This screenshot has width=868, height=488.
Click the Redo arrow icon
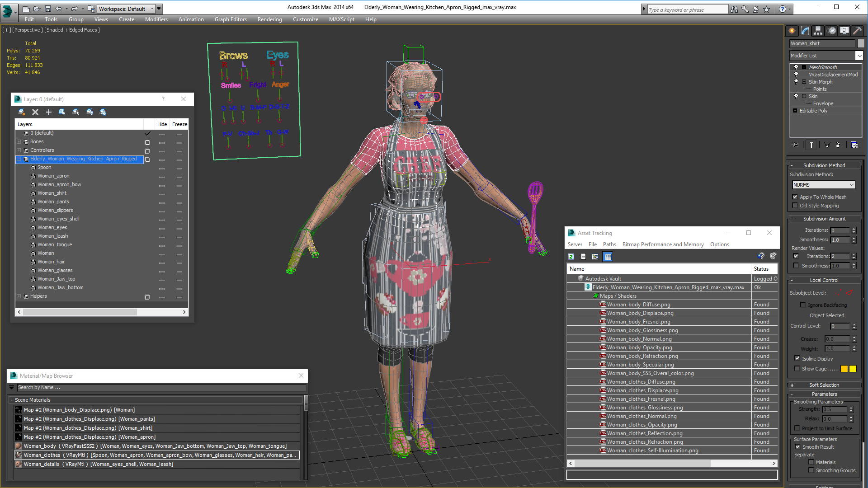[75, 9]
